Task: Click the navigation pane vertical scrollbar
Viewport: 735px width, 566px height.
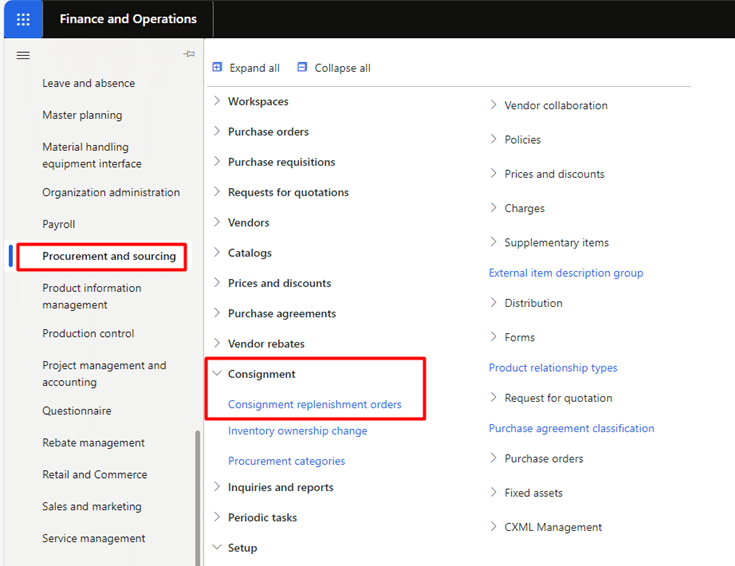Action: coord(198,498)
